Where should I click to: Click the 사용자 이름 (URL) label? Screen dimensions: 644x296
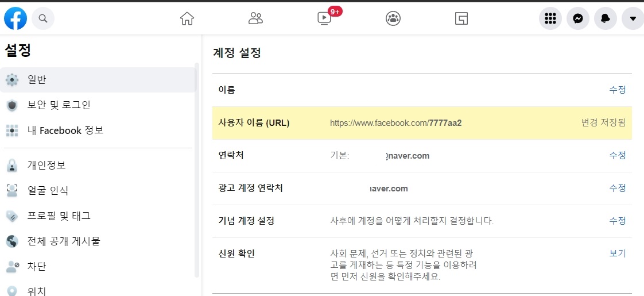(x=254, y=122)
